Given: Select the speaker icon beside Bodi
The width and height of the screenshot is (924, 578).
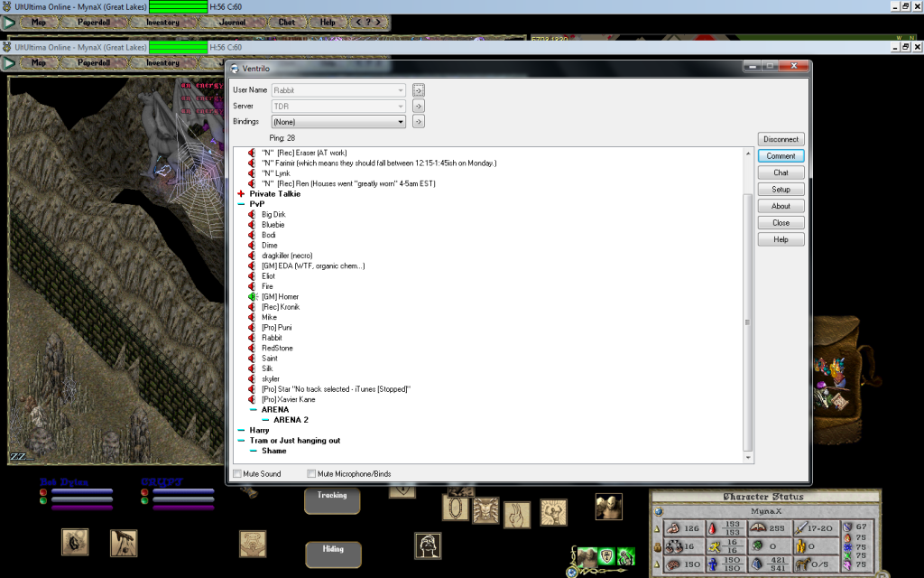Looking at the screenshot, I should [x=253, y=235].
